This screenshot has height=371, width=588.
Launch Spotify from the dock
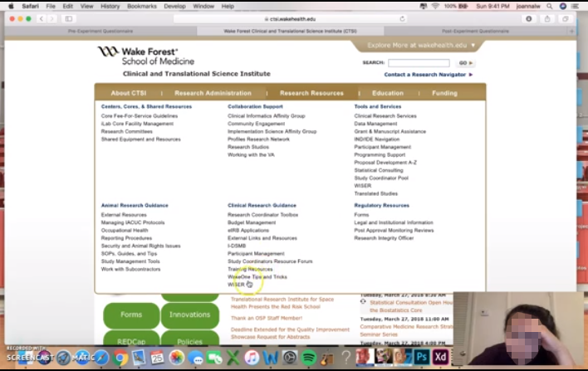[x=309, y=358]
